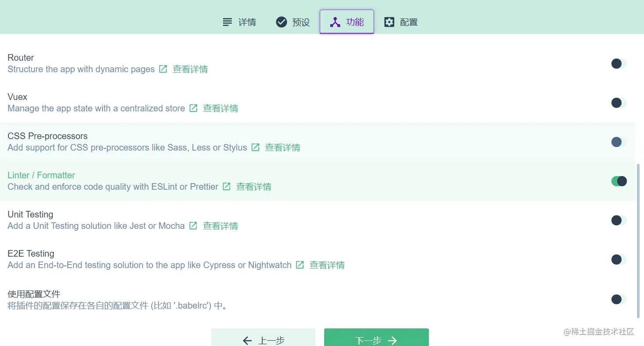Viewport: 644px width, 346px height.
Task: Open the external link icon for CSS Pre-processors
Action: pos(255,147)
